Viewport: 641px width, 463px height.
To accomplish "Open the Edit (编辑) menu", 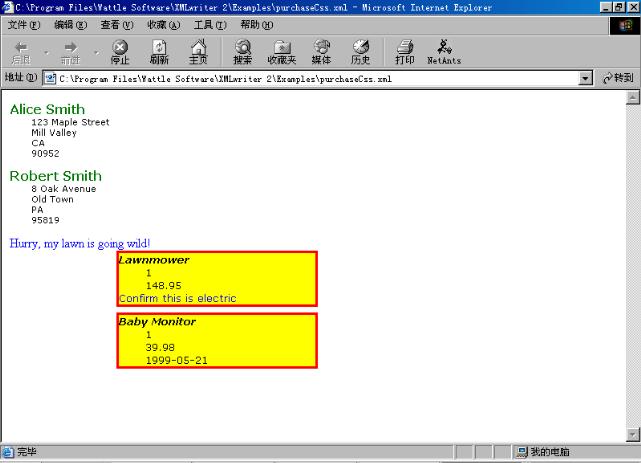I will 70,25.
